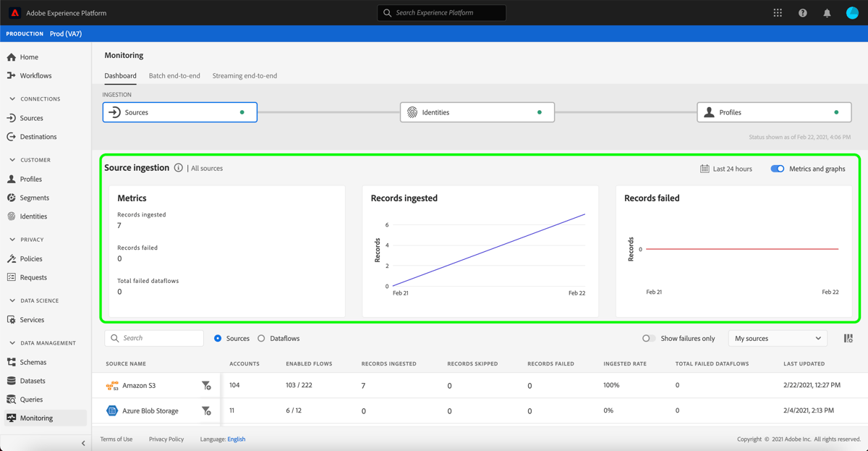Click the Identities monitoring card
Screen dimensions: 868x451
[x=477, y=112]
